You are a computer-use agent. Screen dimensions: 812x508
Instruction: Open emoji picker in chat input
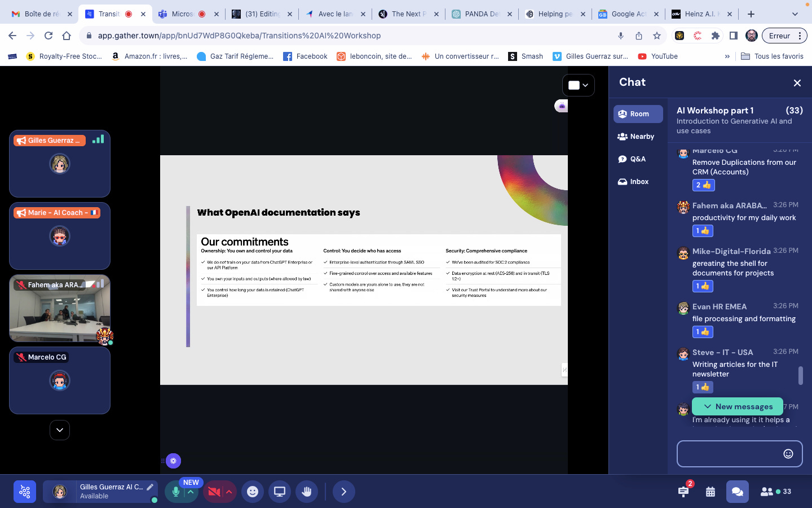point(788,454)
